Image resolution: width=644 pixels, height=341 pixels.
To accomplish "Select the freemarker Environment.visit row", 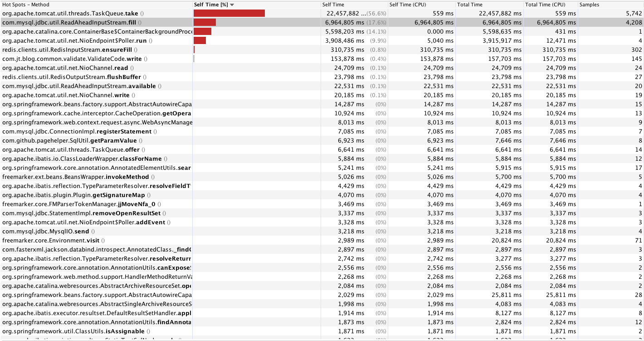I will click(322, 241).
